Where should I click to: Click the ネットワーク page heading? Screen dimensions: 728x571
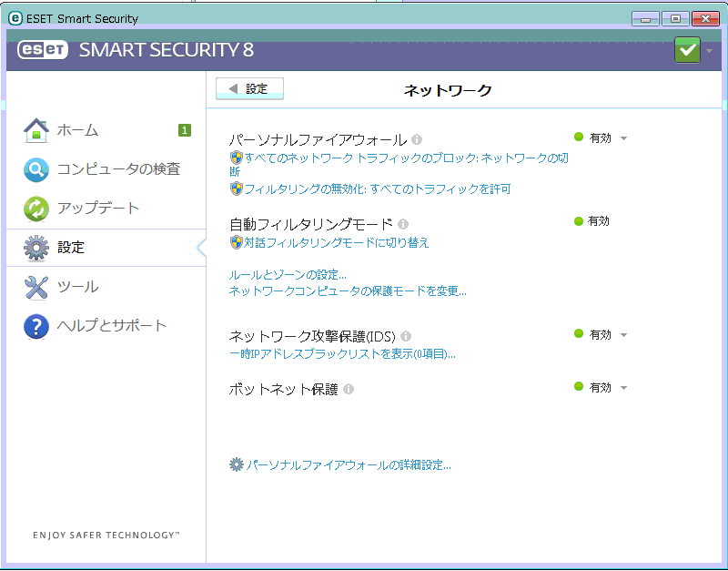448,90
